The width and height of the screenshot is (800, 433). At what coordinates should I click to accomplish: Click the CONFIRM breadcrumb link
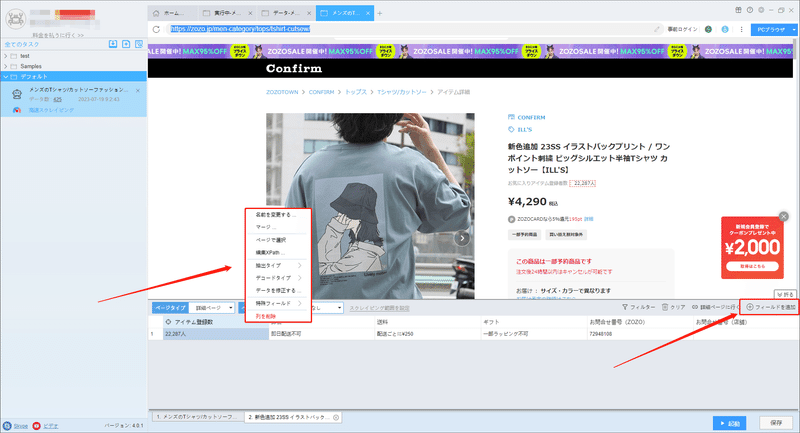(321, 92)
